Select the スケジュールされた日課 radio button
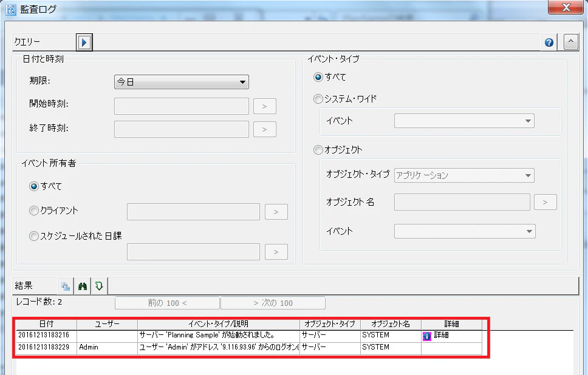 pyautogui.click(x=34, y=236)
